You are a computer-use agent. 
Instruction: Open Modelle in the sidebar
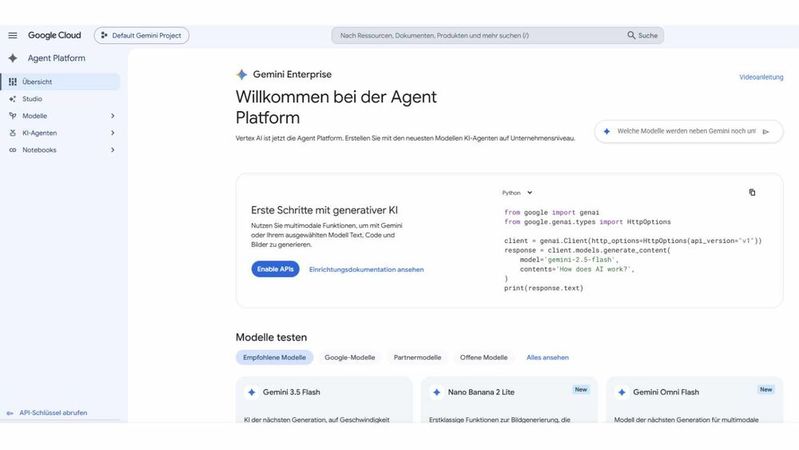(x=61, y=116)
